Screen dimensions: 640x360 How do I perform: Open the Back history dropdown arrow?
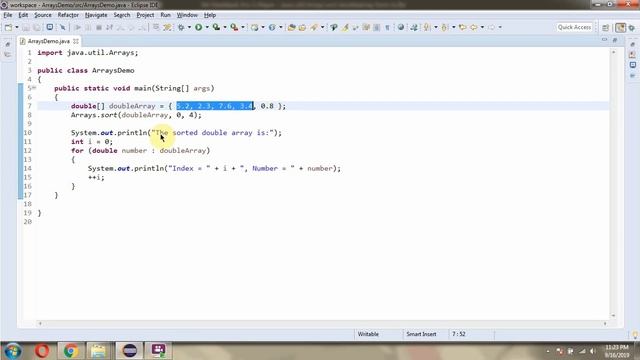click(482, 27)
